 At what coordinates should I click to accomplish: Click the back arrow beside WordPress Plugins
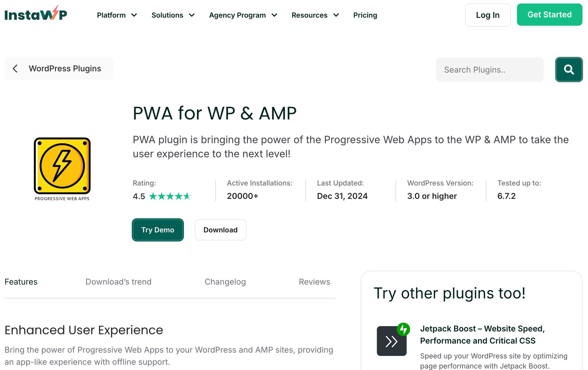(x=15, y=69)
